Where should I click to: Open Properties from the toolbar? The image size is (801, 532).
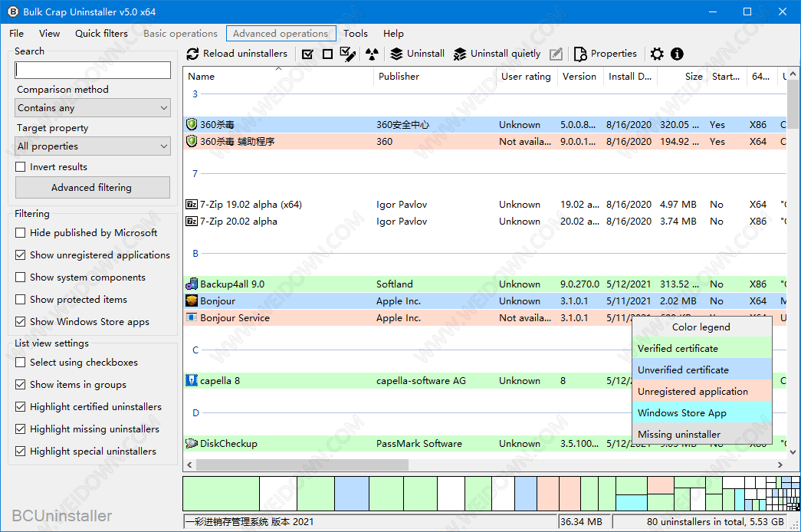pyautogui.click(x=605, y=54)
